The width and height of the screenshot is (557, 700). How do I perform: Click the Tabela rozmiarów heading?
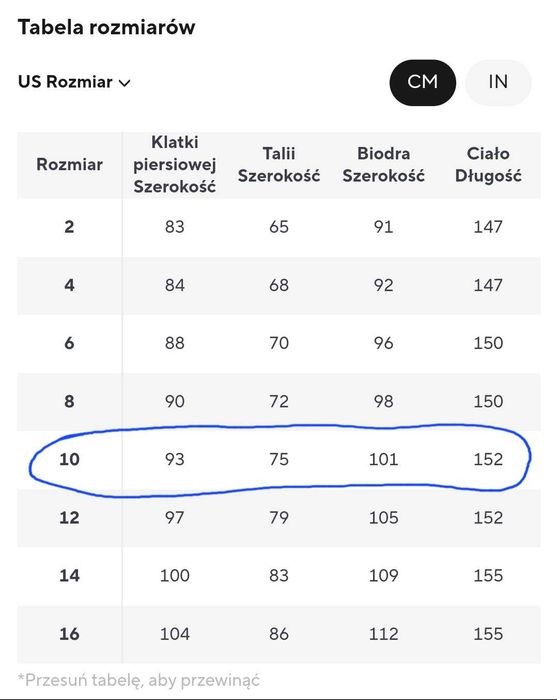tap(106, 27)
